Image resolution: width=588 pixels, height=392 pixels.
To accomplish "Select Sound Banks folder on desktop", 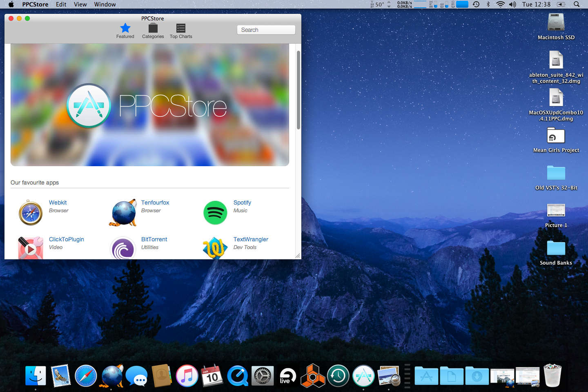I will tap(556, 253).
